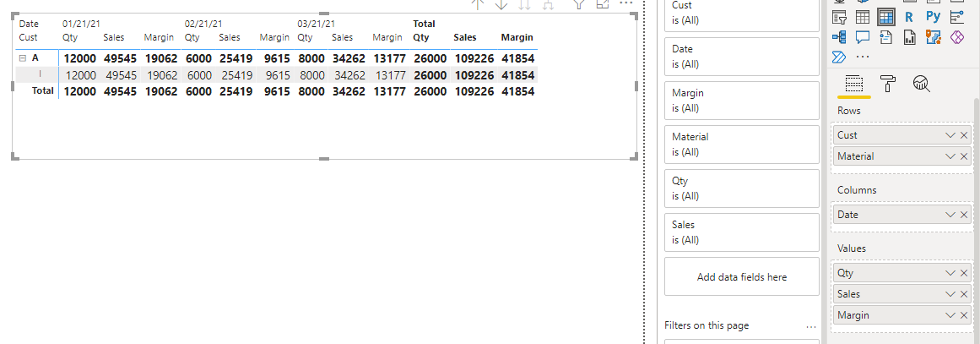Select the Paginated report visual icon
The image size is (980, 344).
coord(909,37)
